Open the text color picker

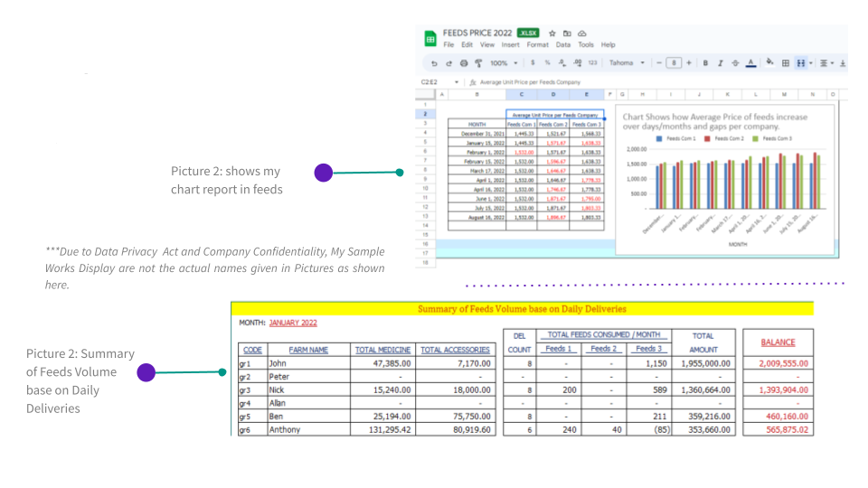(x=750, y=63)
